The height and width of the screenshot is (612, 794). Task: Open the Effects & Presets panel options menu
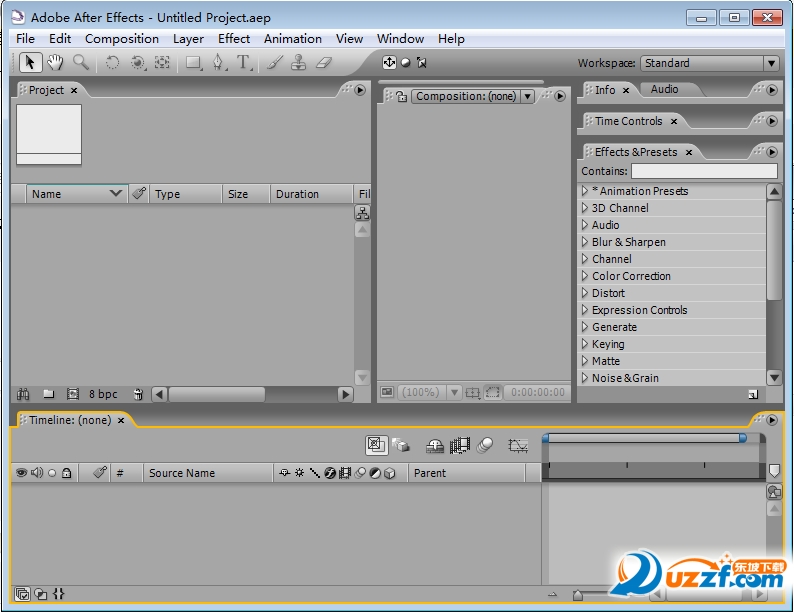tap(772, 152)
